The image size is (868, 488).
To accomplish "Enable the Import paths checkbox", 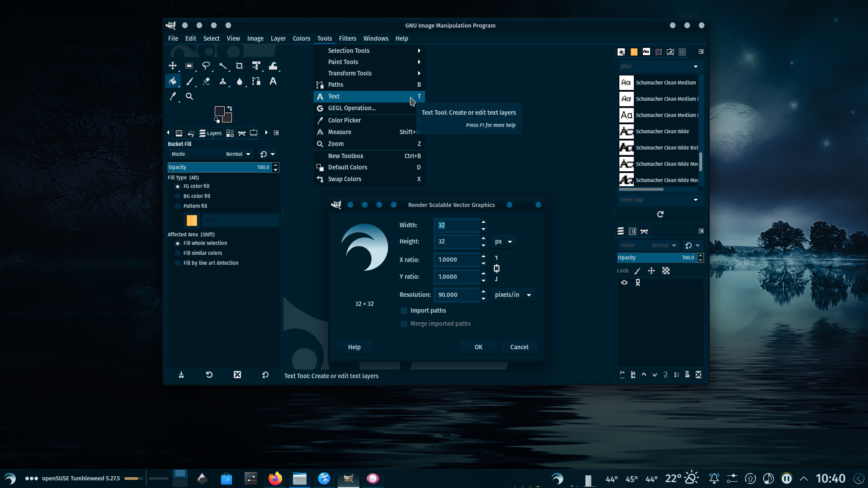I will 404,311.
